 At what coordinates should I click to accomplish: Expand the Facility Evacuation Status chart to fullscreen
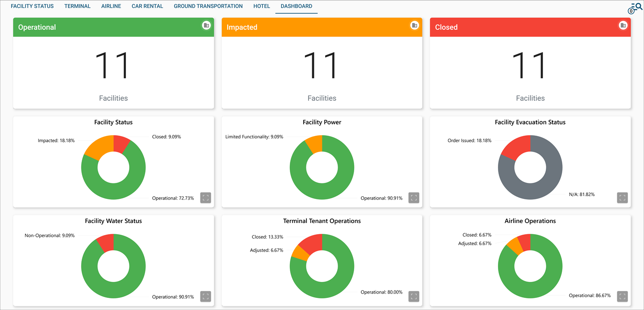622,198
